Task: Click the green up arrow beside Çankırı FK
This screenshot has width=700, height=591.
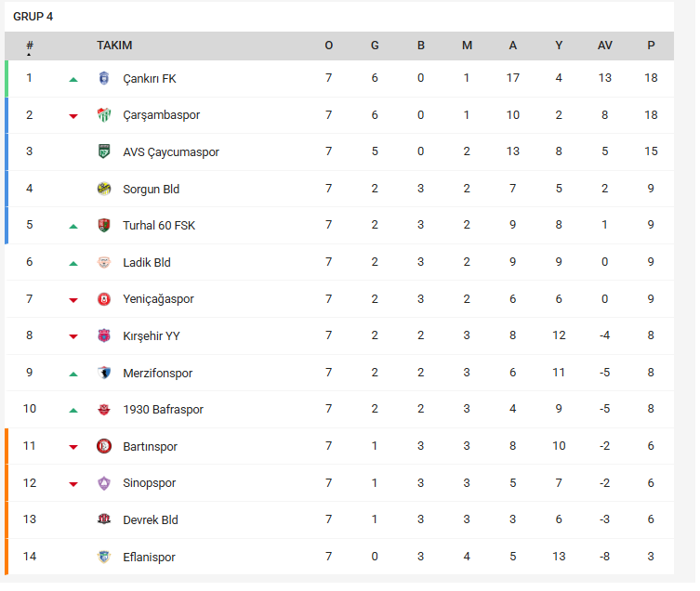Action: click(73, 79)
